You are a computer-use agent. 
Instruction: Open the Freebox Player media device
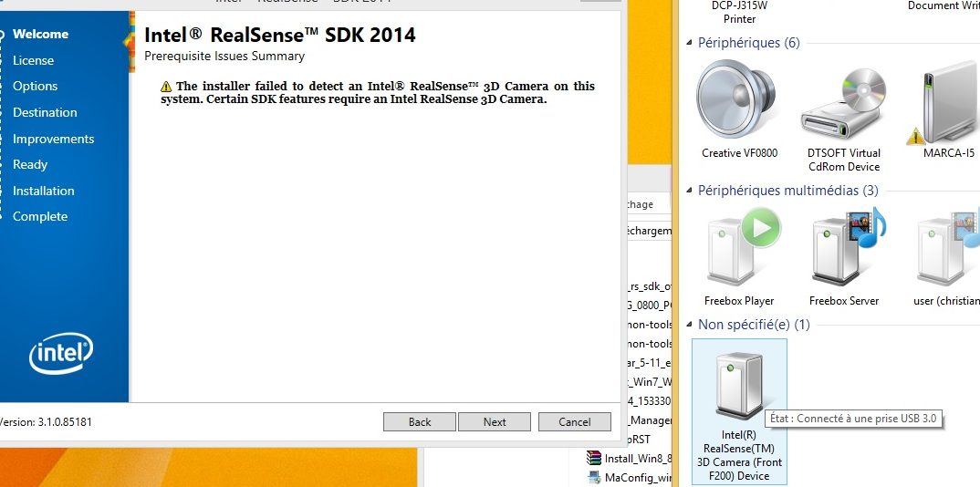tap(744, 248)
